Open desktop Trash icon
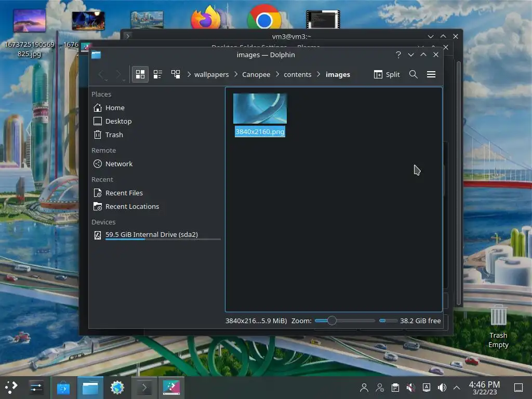The width and height of the screenshot is (532, 399). tap(498, 326)
